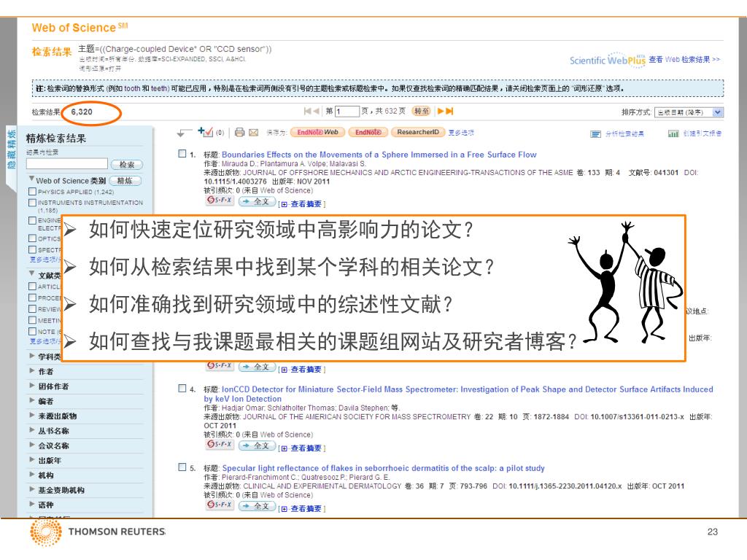Expand the 机构 refine section
The width and height of the screenshot is (747, 560).
31,474
